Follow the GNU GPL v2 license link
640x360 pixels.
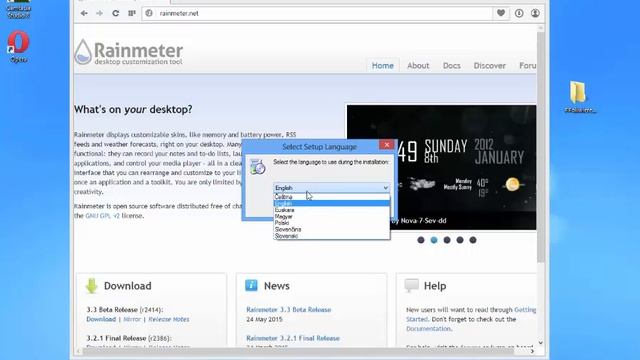click(102, 216)
